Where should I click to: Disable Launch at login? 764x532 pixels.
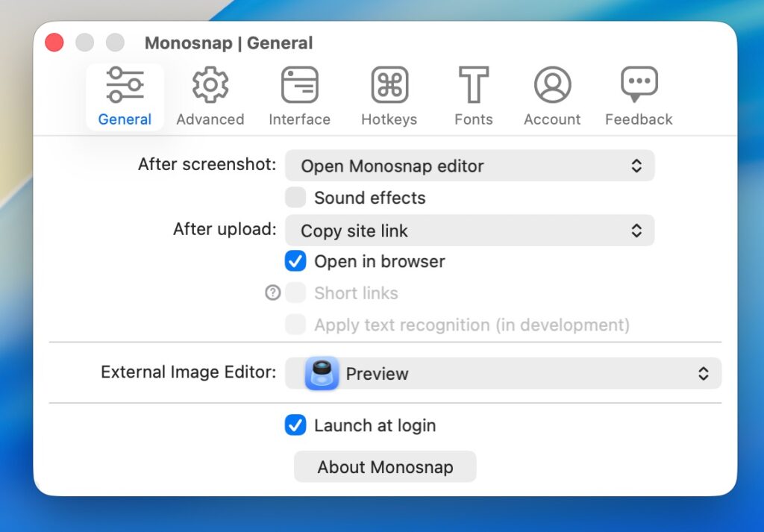296,425
